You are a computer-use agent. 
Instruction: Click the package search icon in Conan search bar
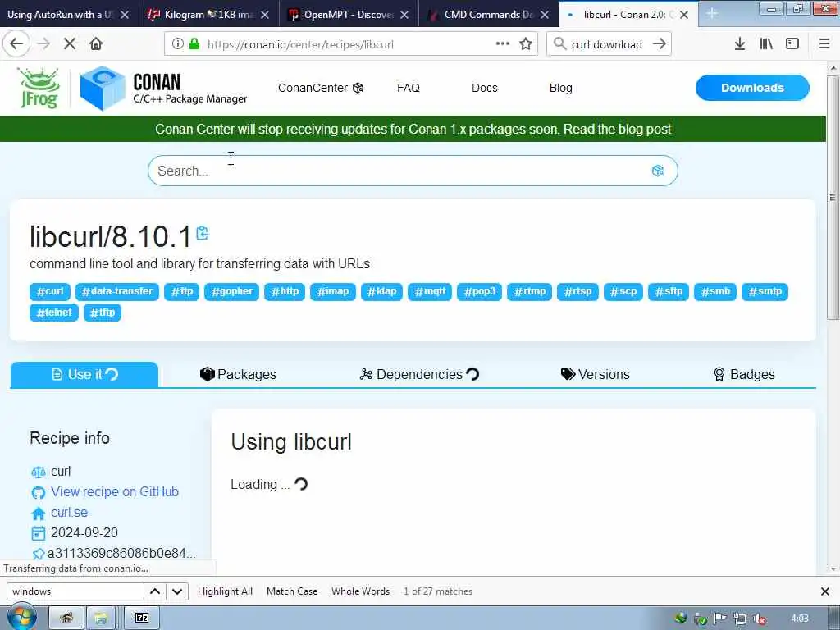[x=658, y=171]
